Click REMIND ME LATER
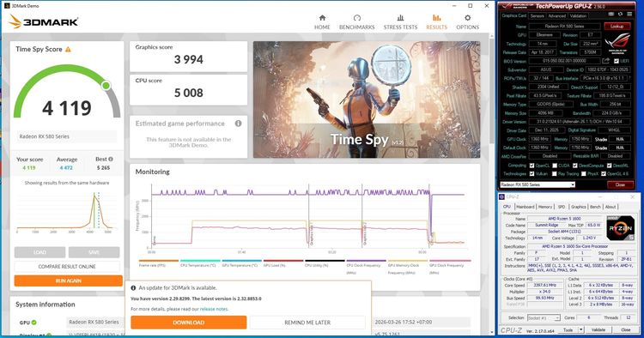 point(307,323)
